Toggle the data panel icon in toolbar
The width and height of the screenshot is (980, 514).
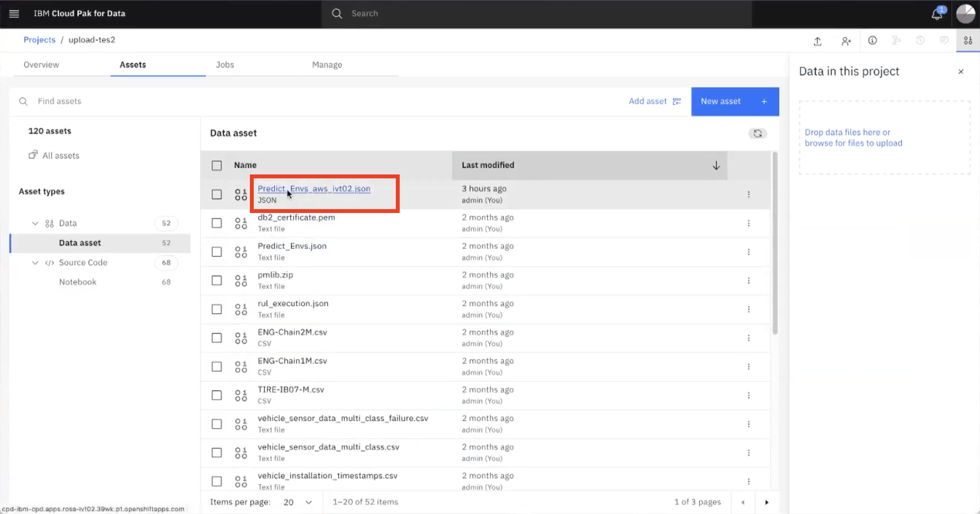point(968,40)
